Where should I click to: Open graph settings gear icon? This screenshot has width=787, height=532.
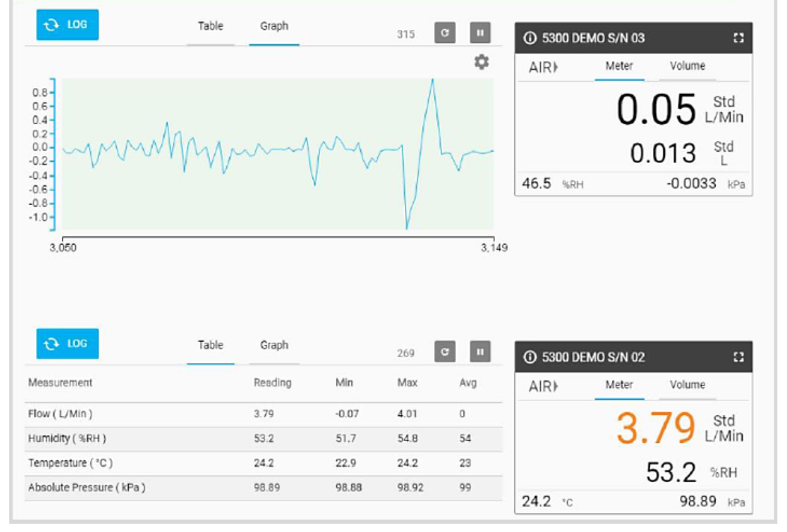pyautogui.click(x=481, y=62)
